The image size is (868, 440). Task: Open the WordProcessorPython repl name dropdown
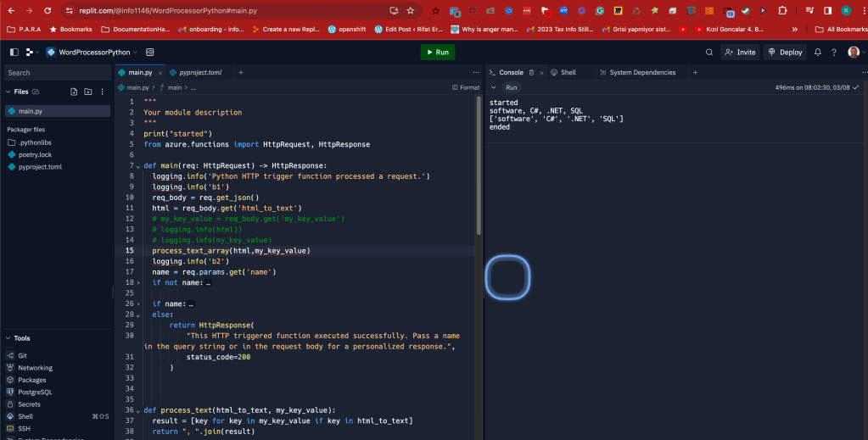pyautogui.click(x=92, y=52)
